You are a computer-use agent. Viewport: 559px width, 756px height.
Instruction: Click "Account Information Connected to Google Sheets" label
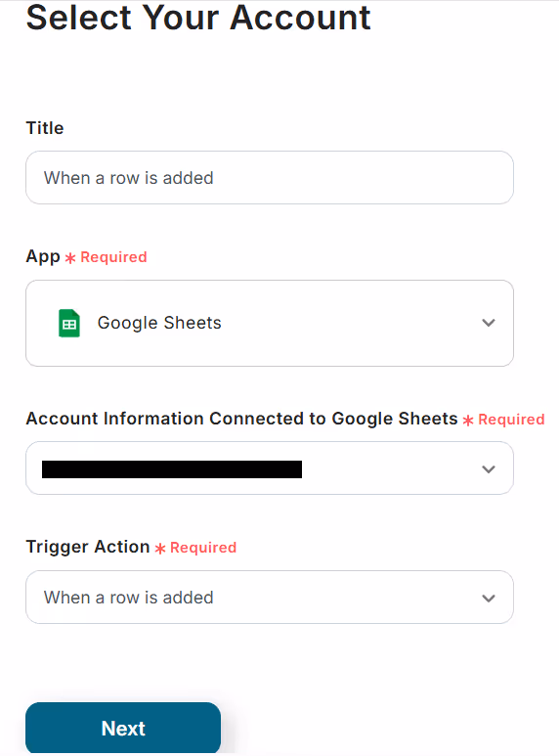coord(242,419)
